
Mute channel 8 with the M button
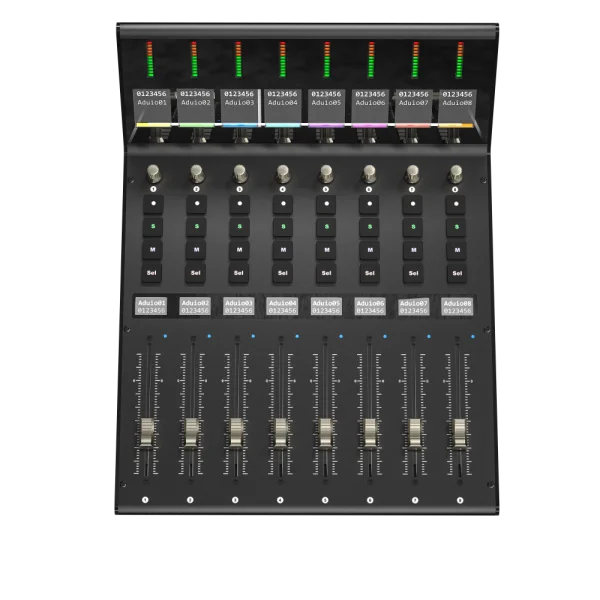457,250
